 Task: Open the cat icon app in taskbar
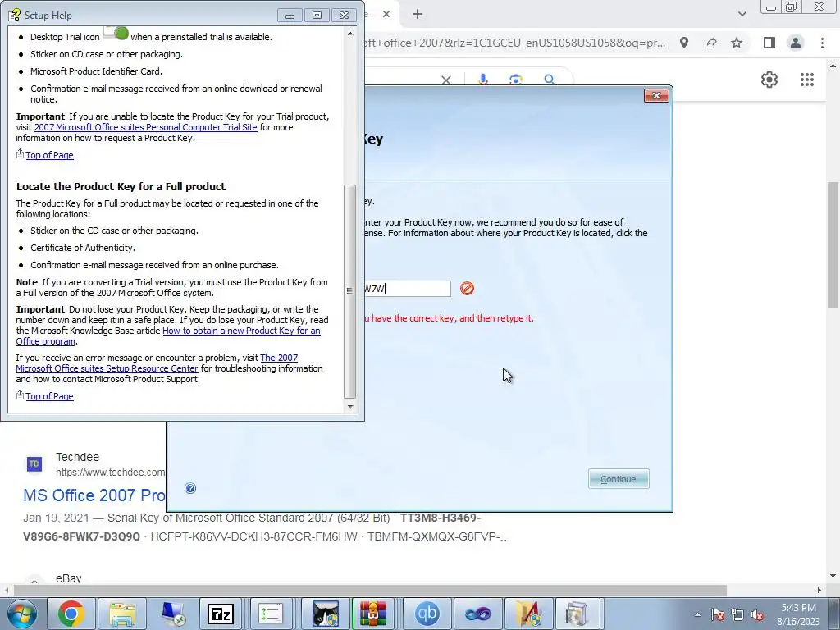[325, 614]
